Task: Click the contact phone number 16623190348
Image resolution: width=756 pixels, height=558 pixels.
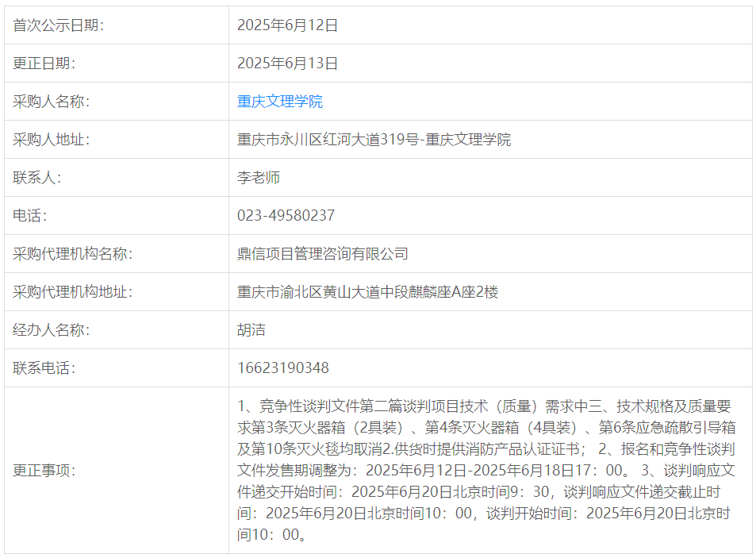Action: click(x=283, y=368)
